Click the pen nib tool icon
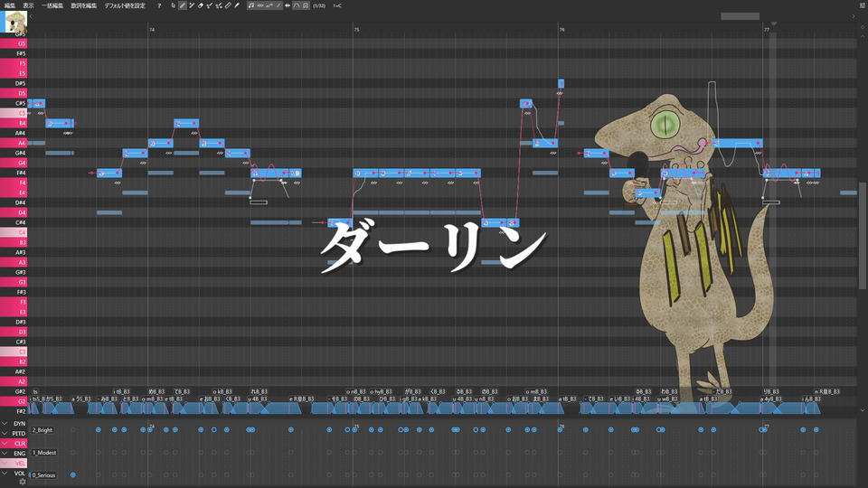The height and width of the screenshot is (488, 868). click(236, 5)
